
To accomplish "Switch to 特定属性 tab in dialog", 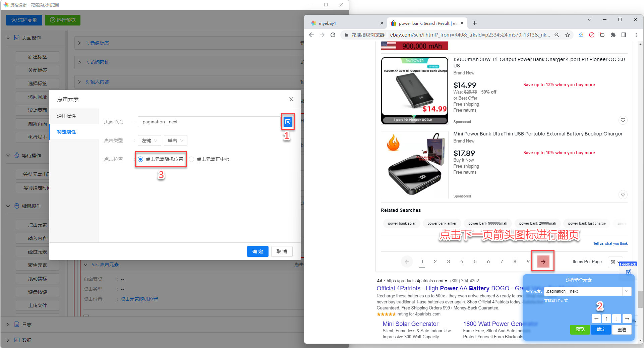I will pos(74,132).
